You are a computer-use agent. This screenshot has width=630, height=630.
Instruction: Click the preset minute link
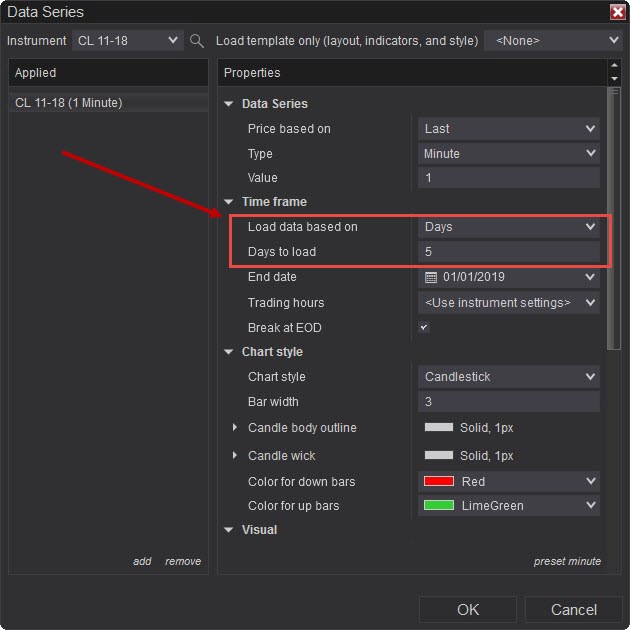(x=567, y=561)
